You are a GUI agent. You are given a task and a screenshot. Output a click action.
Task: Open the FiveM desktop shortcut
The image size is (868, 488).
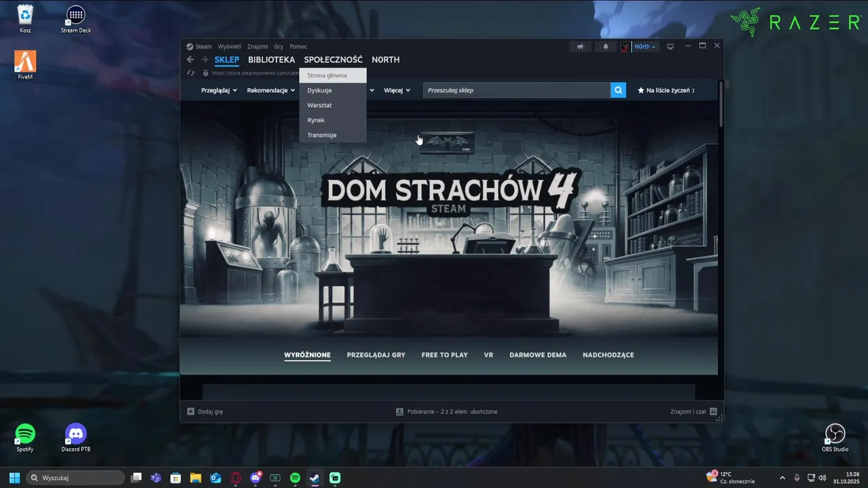point(25,66)
